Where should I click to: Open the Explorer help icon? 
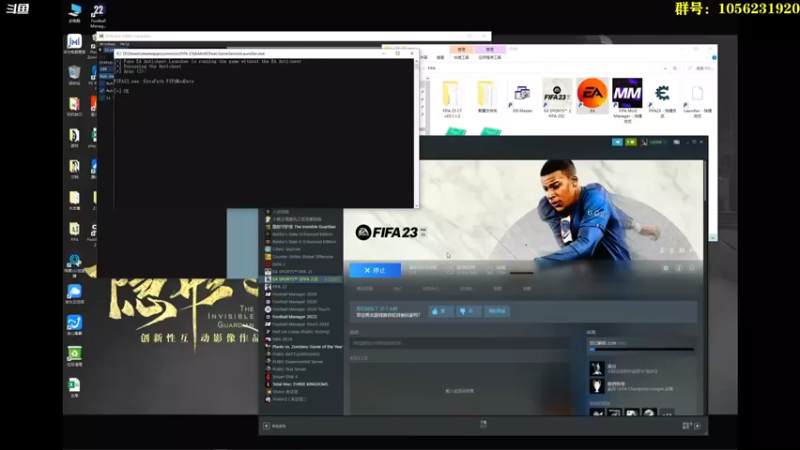714,58
